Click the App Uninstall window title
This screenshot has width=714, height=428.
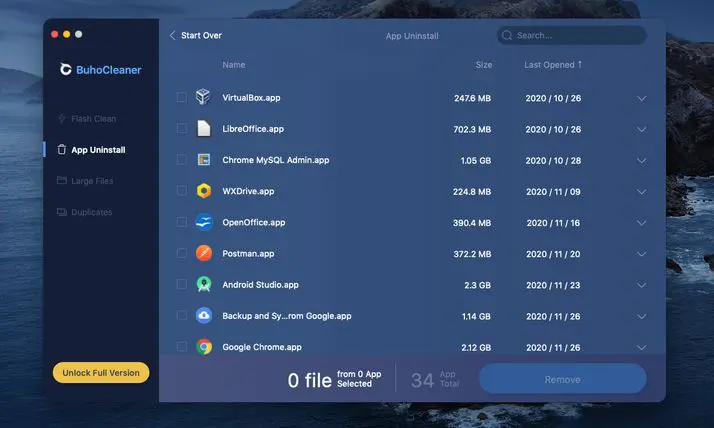click(412, 36)
